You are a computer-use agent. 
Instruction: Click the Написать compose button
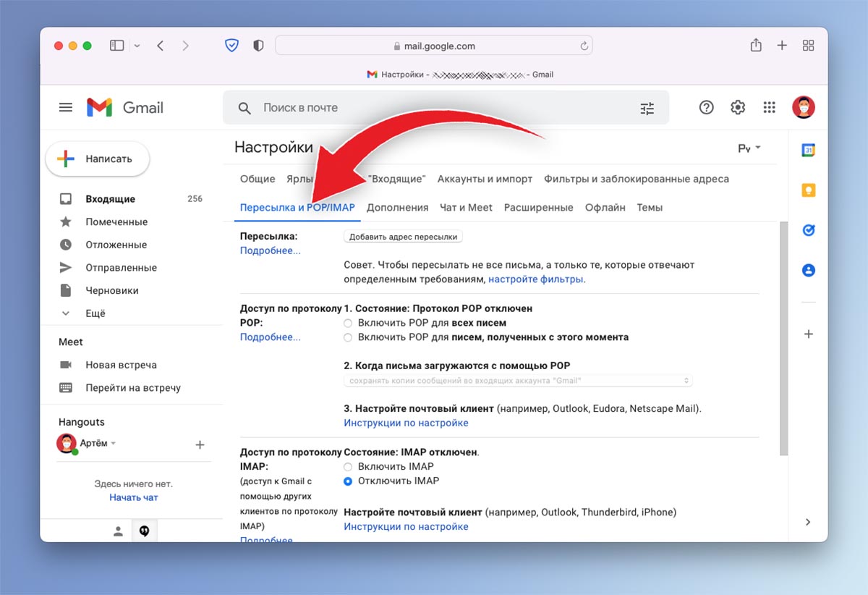[98, 159]
